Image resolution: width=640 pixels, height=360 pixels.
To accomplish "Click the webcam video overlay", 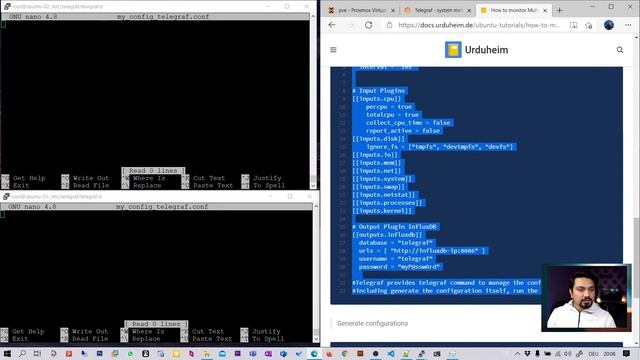I will [586, 298].
